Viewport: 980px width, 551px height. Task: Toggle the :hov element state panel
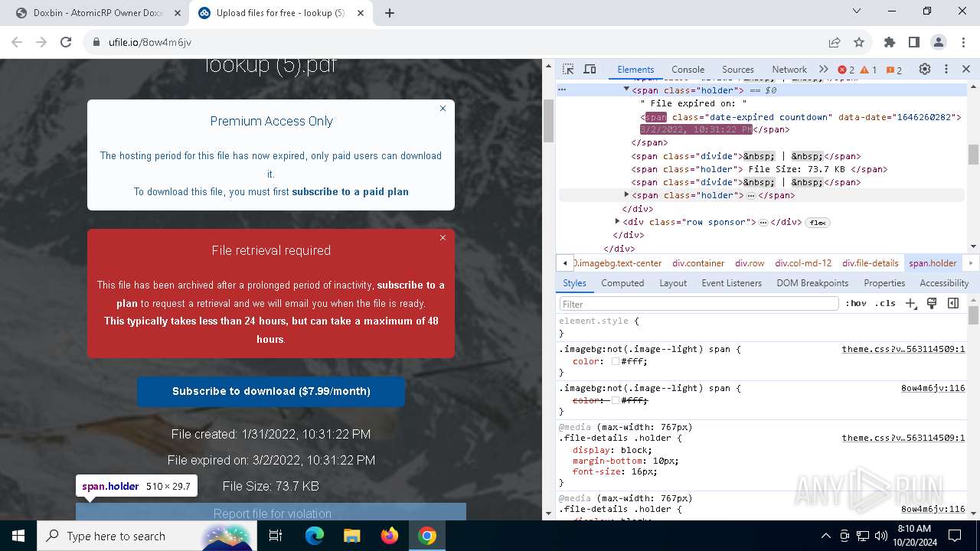[855, 304]
